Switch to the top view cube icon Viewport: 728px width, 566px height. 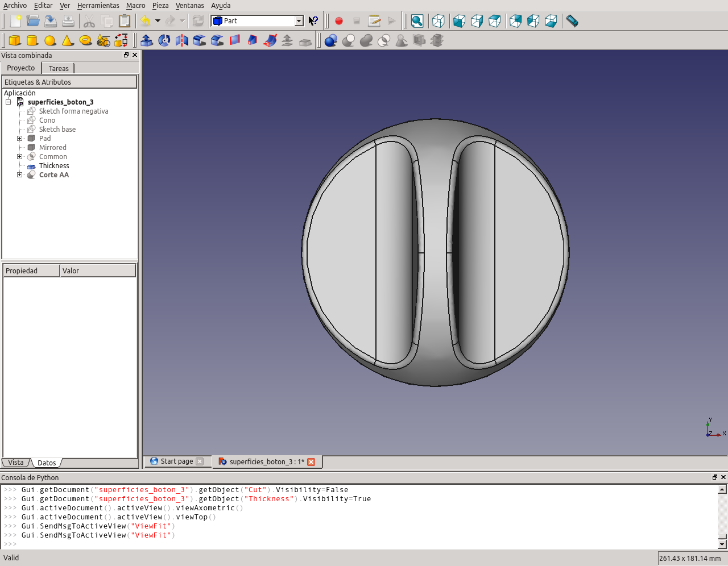(477, 22)
